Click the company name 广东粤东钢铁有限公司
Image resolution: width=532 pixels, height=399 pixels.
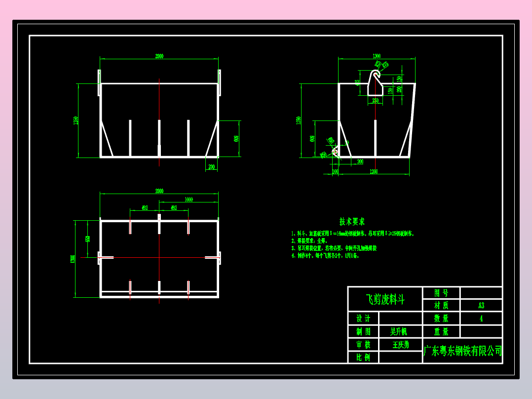463,351
